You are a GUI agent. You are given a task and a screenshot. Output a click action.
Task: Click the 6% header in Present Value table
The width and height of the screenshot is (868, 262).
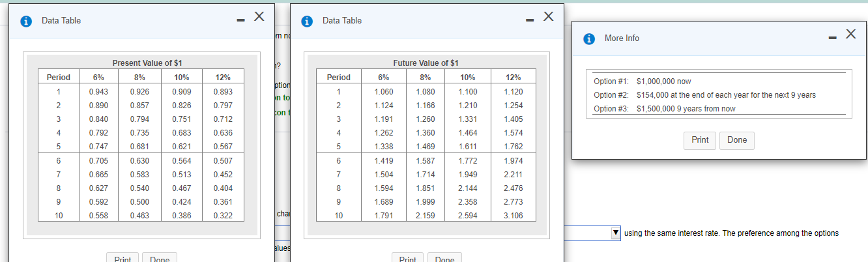pos(99,78)
